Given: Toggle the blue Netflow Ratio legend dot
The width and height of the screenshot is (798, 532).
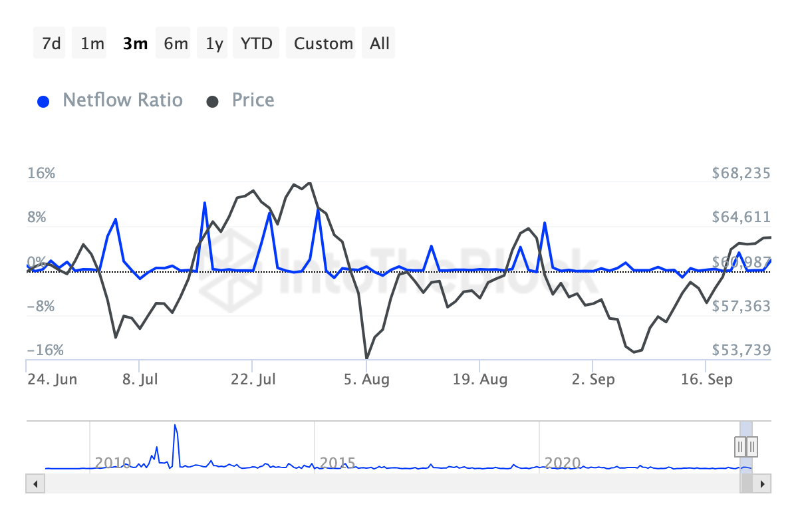Looking at the screenshot, I should [x=44, y=102].
